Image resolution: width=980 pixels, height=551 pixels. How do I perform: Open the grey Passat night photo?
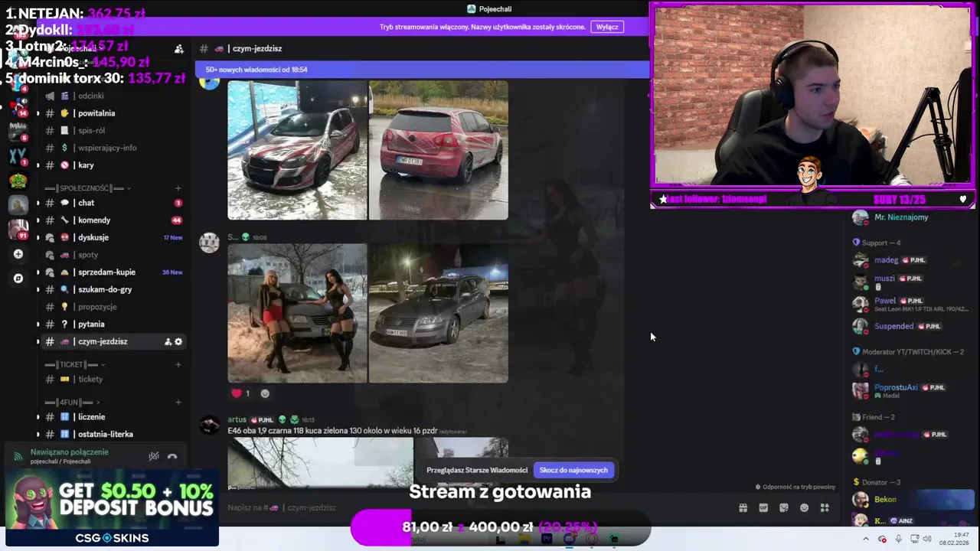(x=438, y=313)
